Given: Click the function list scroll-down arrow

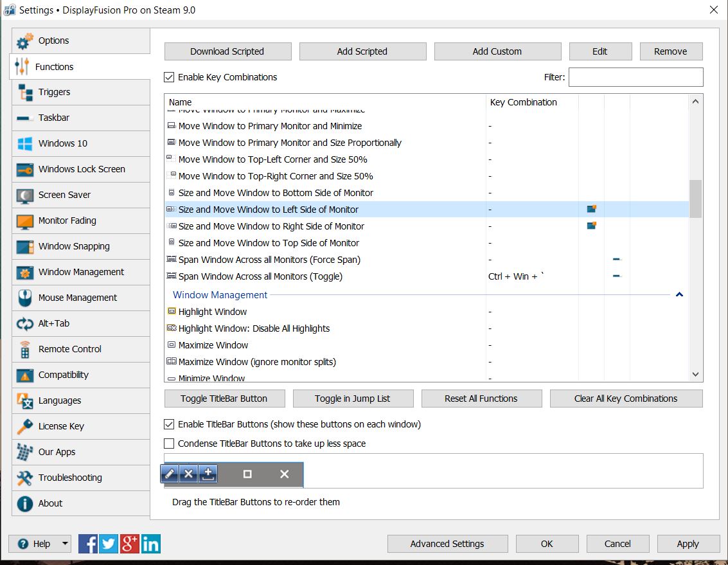Looking at the screenshot, I should click(x=695, y=374).
